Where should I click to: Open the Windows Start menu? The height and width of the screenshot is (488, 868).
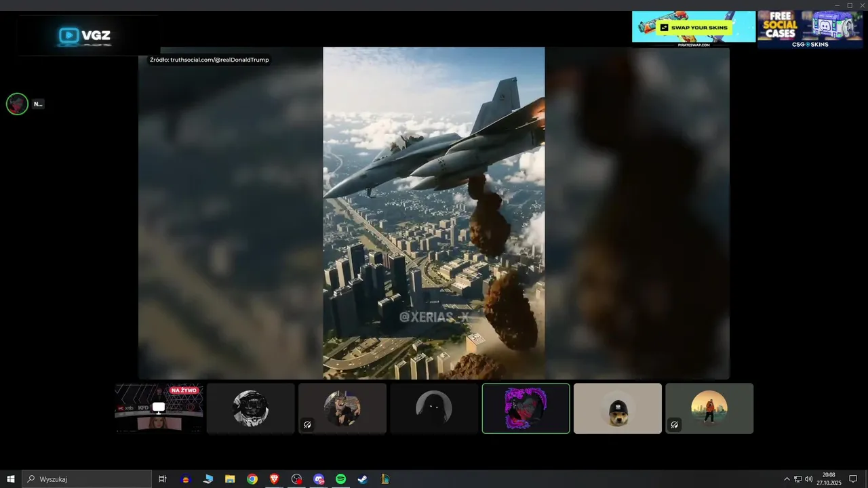pyautogui.click(x=11, y=479)
